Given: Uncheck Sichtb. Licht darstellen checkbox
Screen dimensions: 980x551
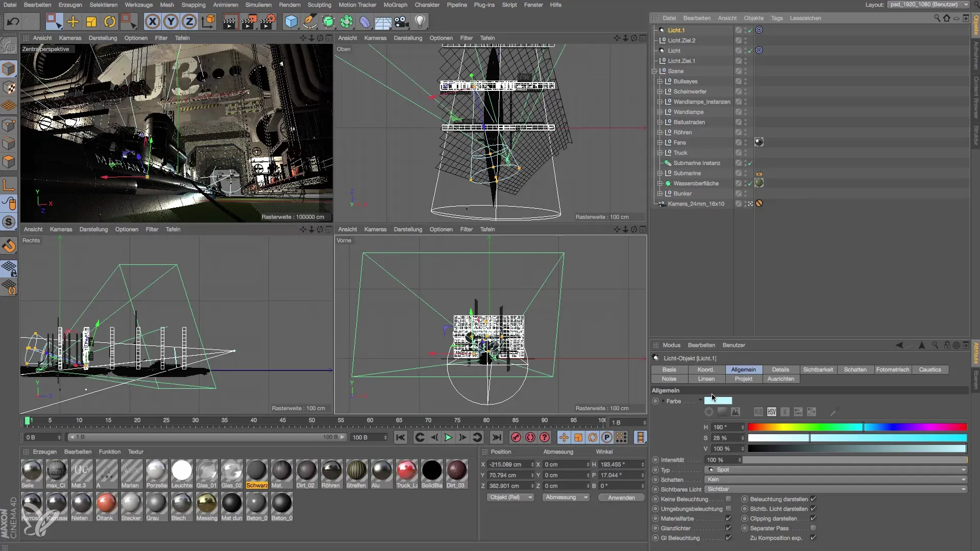Looking at the screenshot, I should [813, 509].
